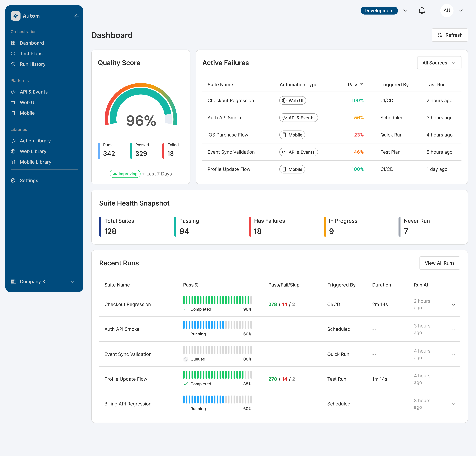Click the Refresh button
Screen dimensions: 476x456
[x=450, y=35]
